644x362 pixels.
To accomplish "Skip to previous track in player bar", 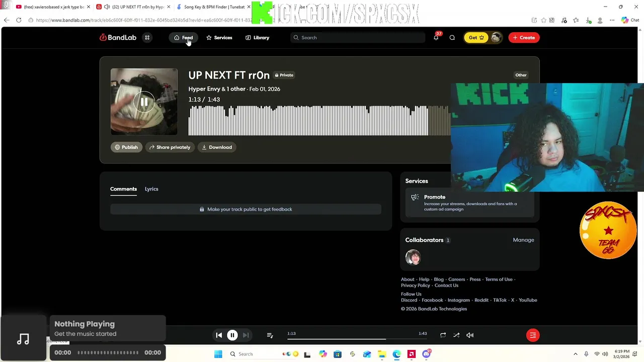I will click(x=219, y=335).
